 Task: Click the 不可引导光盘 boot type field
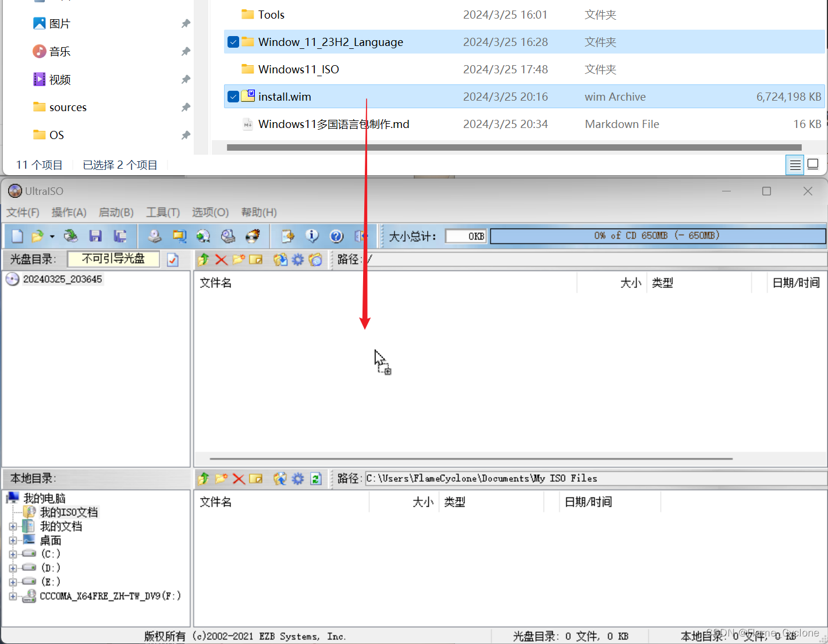point(113,259)
